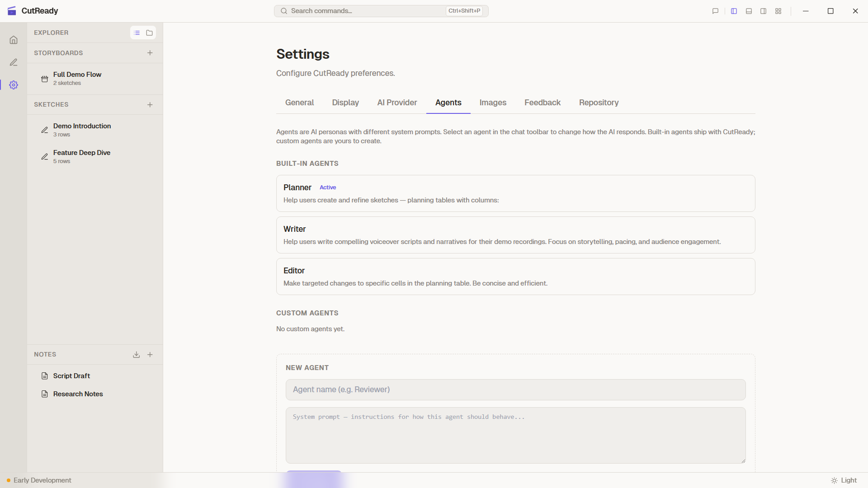868x488 pixels.
Task: Create a new note with the plus button
Action: coord(150,355)
